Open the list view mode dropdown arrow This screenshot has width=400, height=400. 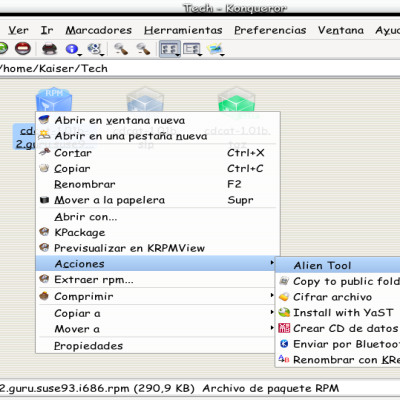click(x=200, y=55)
